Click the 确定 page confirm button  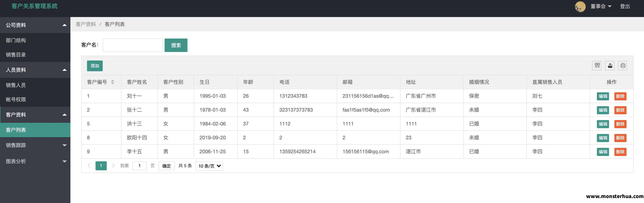pos(167,166)
